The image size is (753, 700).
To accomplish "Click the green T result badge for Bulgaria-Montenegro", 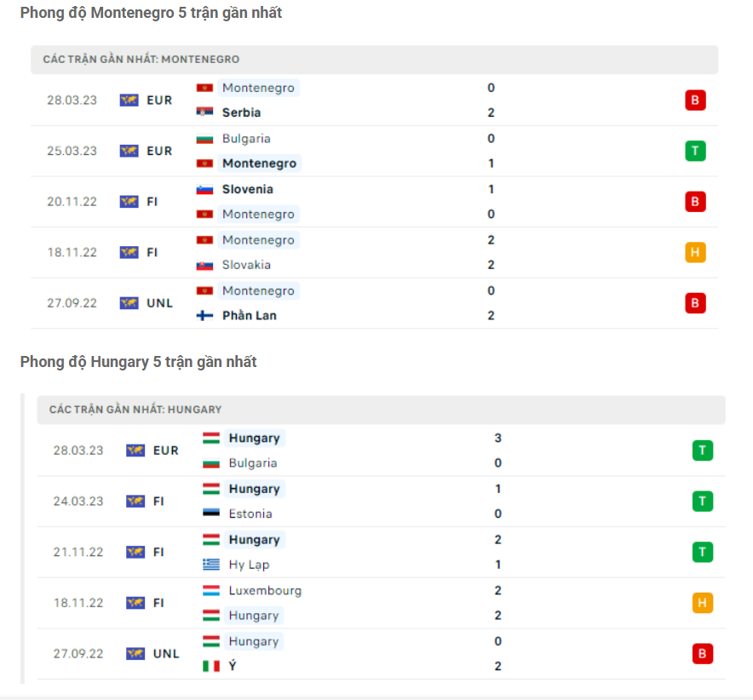I will (696, 151).
